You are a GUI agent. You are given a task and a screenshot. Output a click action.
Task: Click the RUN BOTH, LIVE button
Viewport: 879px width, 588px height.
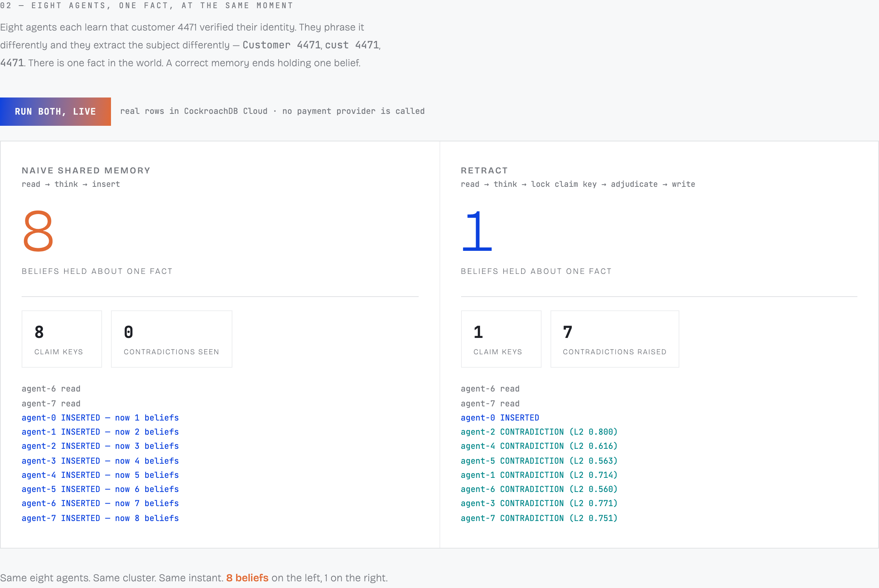click(55, 111)
